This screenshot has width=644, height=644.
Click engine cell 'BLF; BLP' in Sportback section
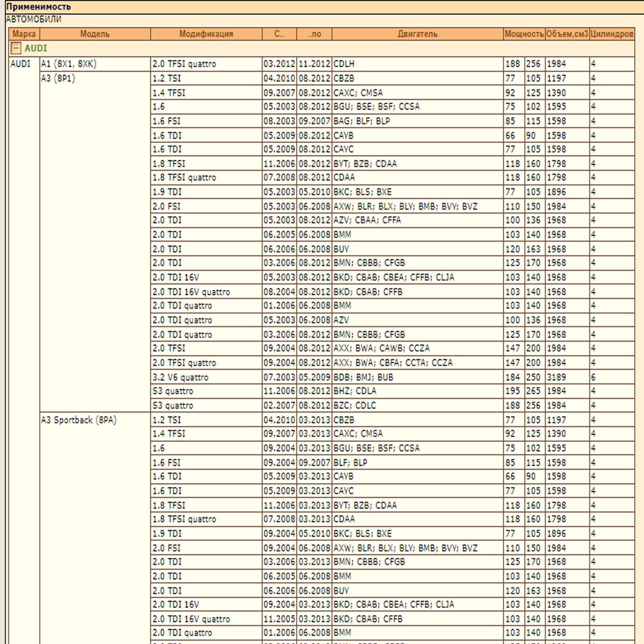pos(417,462)
